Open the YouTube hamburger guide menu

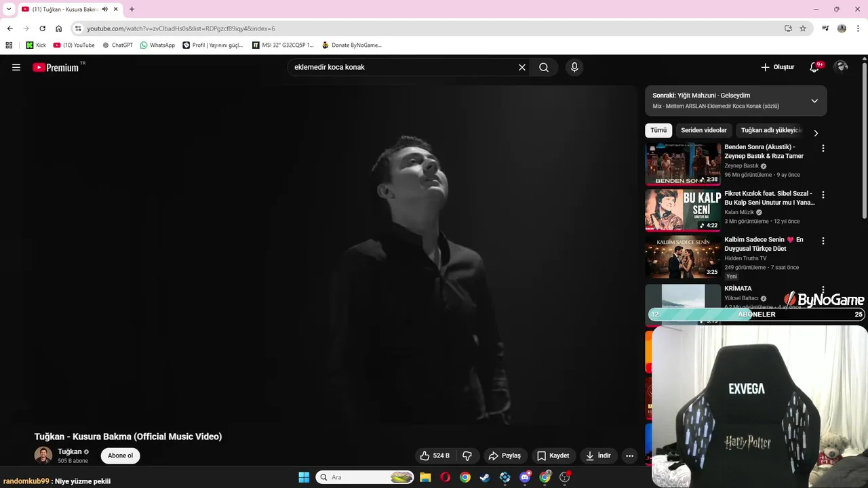click(x=16, y=67)
